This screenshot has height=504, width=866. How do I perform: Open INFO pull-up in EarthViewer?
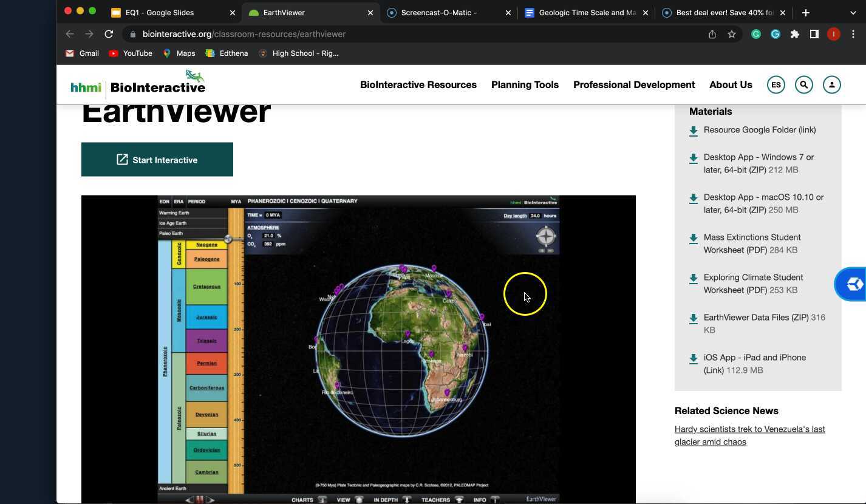(486, 500)
